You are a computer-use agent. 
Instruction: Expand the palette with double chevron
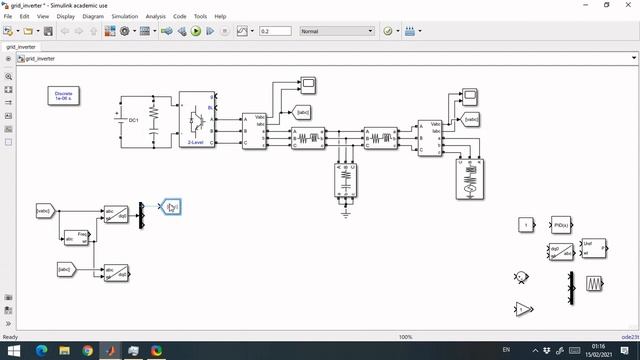click(8, 324)
